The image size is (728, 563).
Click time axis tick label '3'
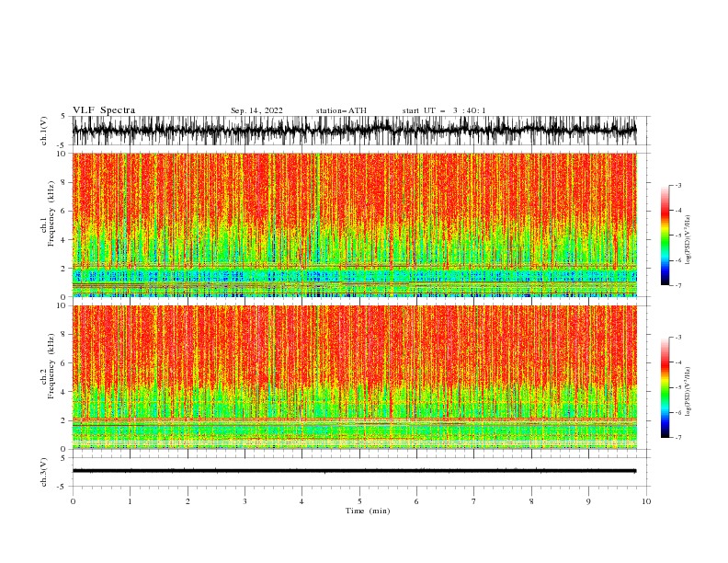click(245, 501)
